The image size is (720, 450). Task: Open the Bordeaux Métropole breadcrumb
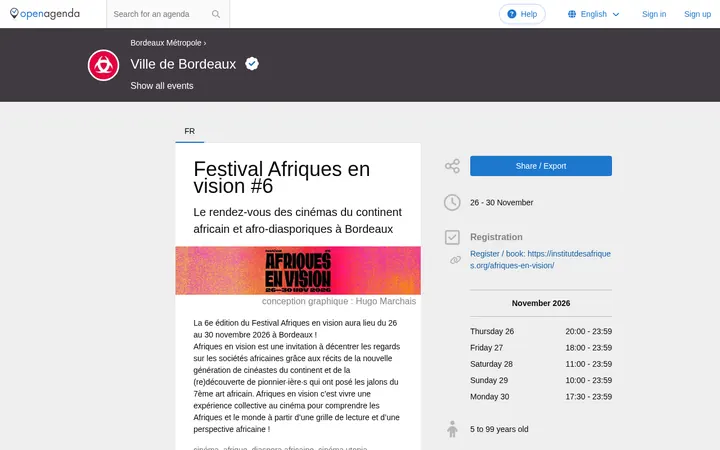(x=166, y=43)
